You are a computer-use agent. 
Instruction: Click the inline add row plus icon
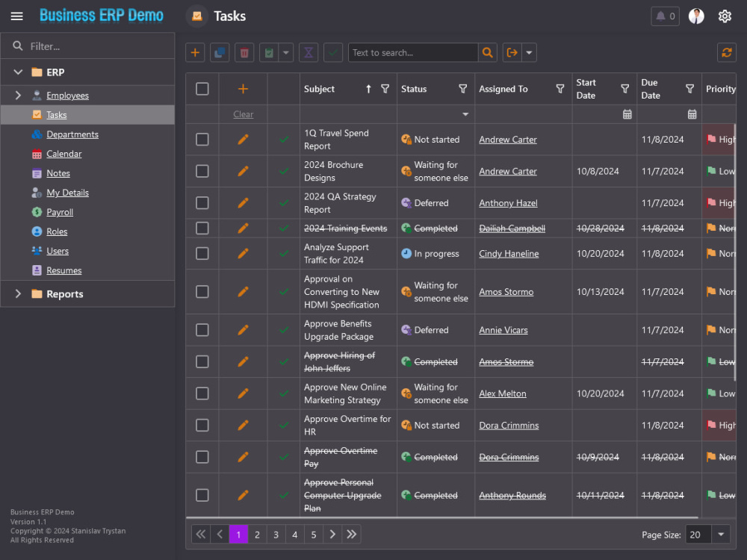coord(243,89)
